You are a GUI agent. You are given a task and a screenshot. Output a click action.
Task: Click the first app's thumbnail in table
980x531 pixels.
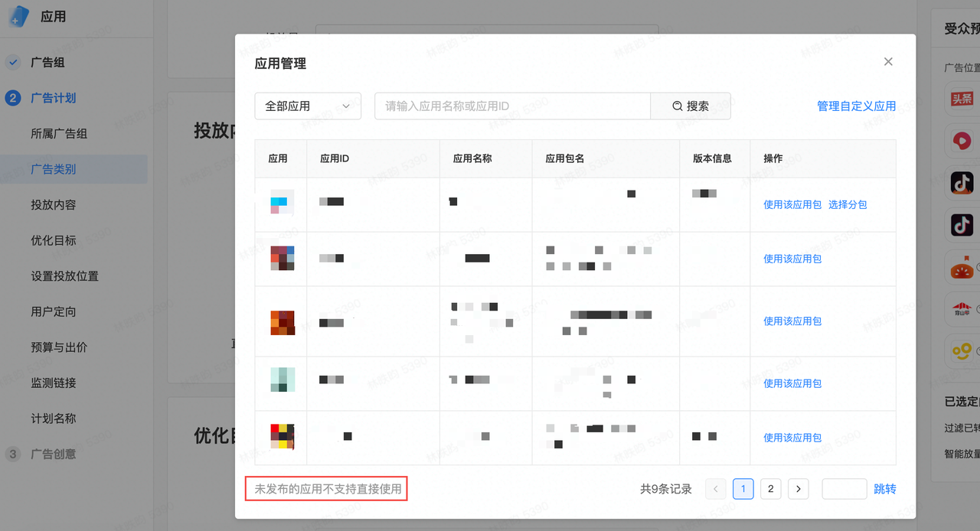(x=282, y=203)
